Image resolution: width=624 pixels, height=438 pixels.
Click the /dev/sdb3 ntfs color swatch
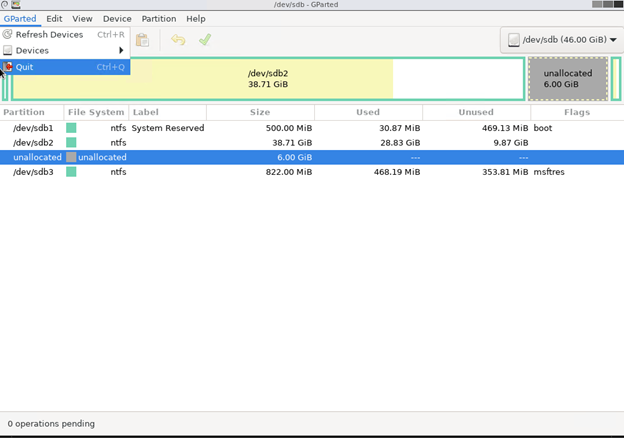(71, 172)
